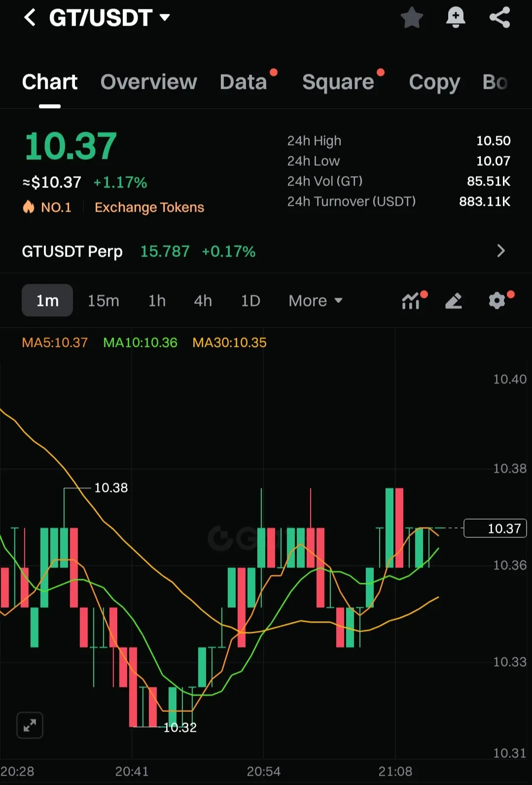
Task: Tap the 10.33 price axis label
Action: coord(510,662)
